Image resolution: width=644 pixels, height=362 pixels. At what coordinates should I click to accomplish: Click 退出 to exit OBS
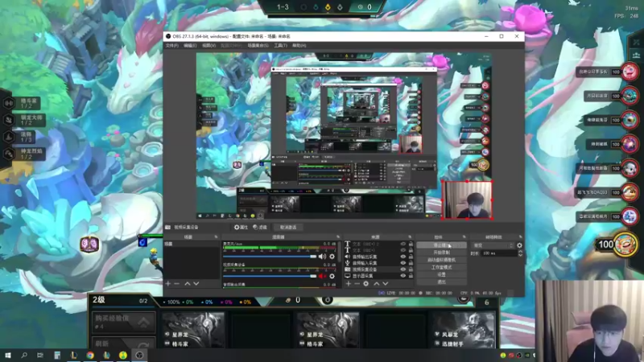(x=441, y=282)
